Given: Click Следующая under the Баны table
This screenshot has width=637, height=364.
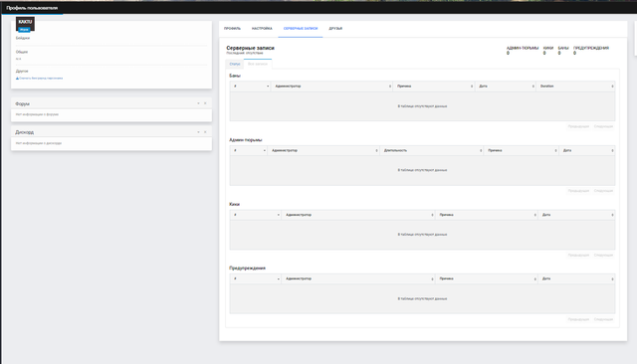Looking at the screenshot, I should pos(603,126).
